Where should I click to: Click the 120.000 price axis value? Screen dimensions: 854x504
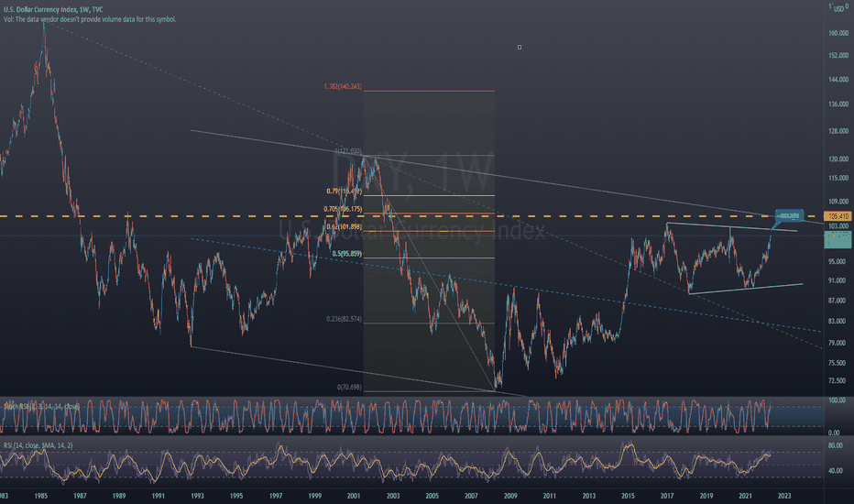click(838, 159)
